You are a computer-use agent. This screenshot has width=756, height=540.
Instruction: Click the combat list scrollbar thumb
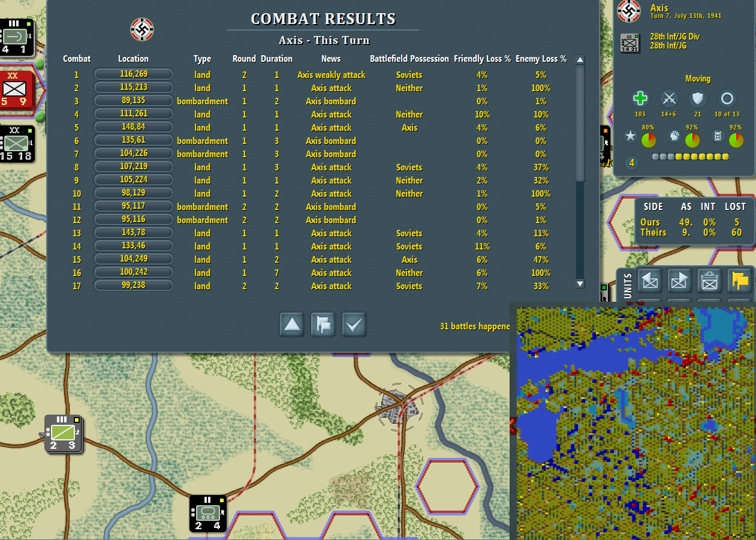(580, 123)
